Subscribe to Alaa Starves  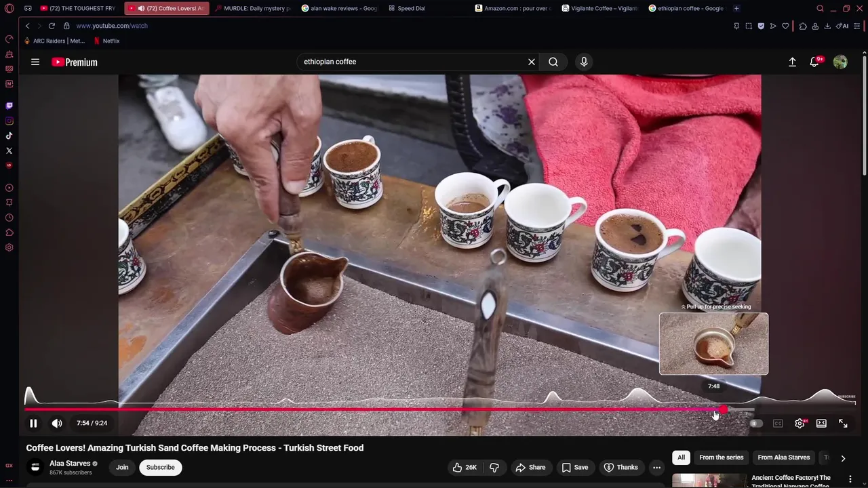click(161, 467)
